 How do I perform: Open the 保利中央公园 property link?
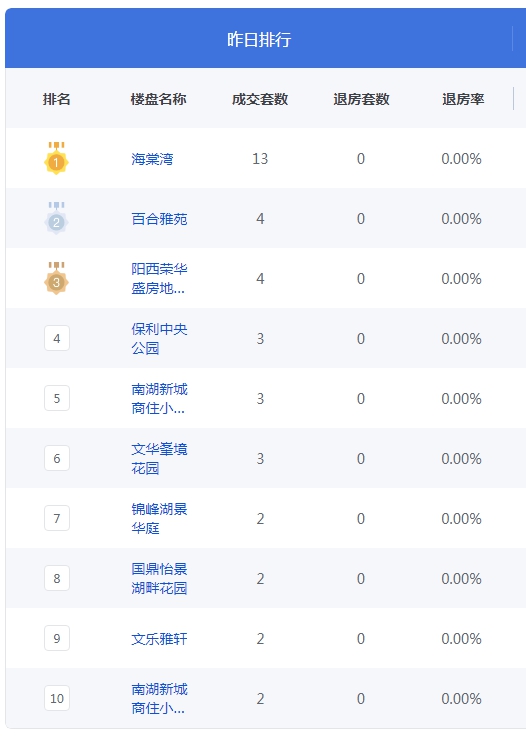[x=159, y=338]
